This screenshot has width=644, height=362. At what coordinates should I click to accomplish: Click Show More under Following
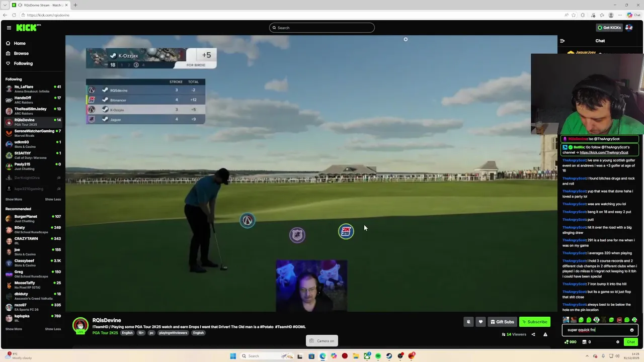click(14, 199)
